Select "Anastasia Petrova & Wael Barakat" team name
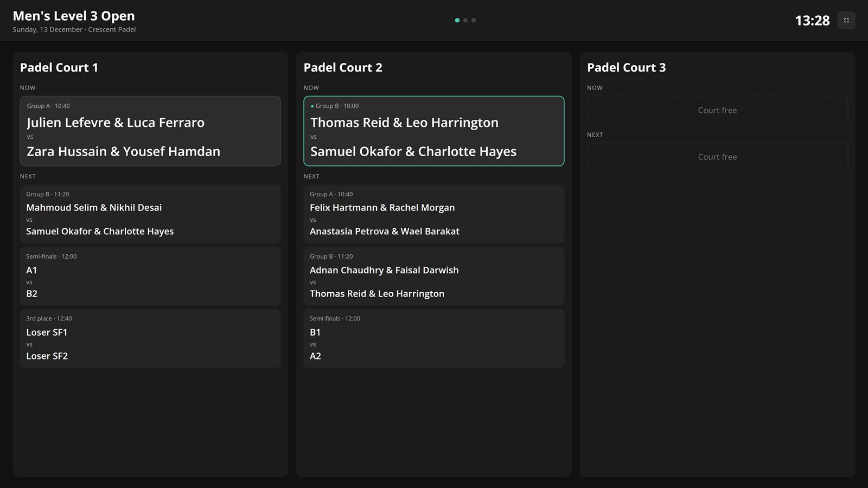This screenshot has height=488, width=868. 385,232
